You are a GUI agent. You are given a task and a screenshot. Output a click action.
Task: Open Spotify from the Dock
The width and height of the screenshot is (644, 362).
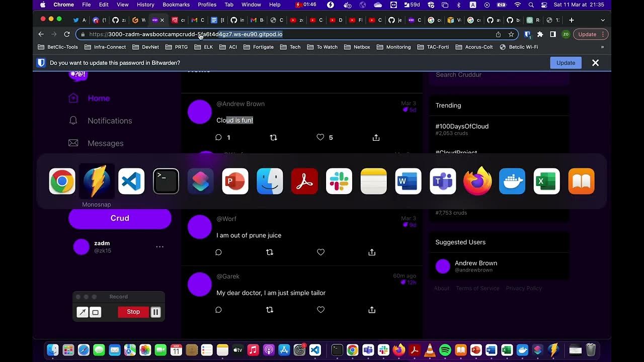tap(445, 350)
